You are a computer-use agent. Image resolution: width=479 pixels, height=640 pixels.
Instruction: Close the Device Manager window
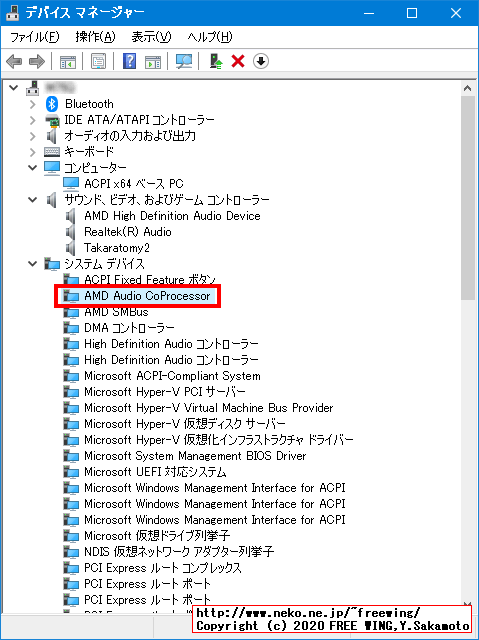pyautogui.click(x=456, y=13)
